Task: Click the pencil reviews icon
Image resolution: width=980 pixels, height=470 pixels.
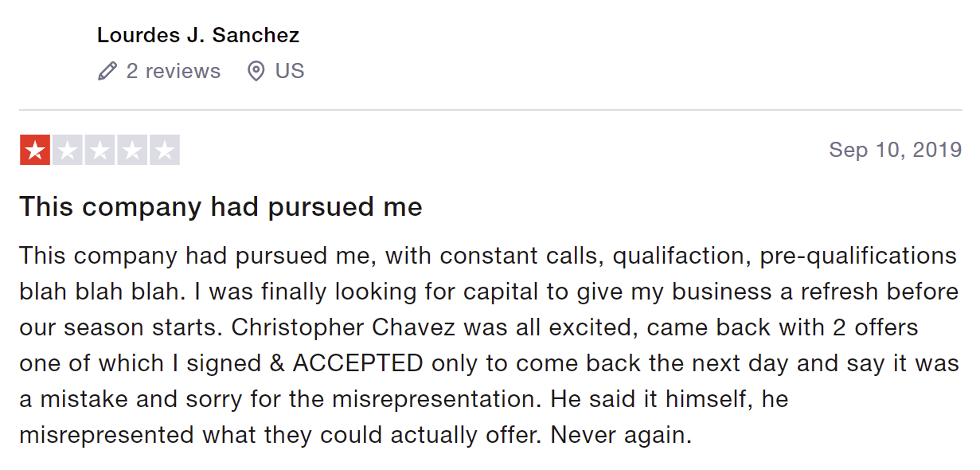Action: click(107, 72)
